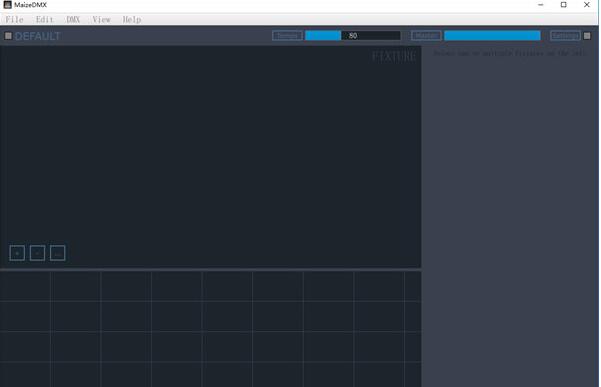
Task: Click the MaizeDMX app icon
Action: pyautogui.click(x=7, y=5)
